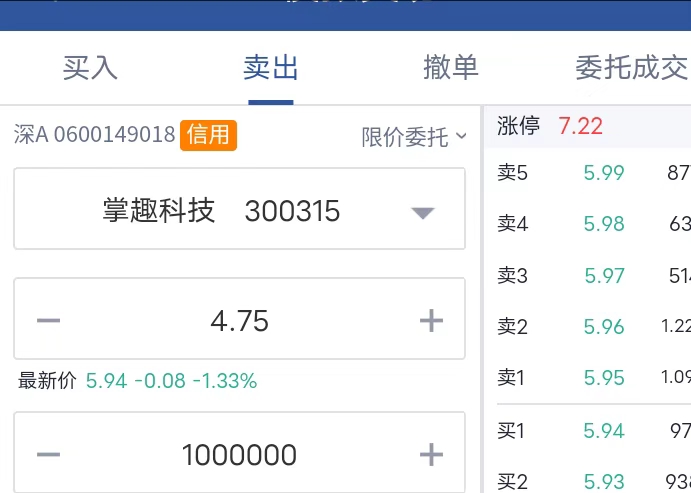Click the 掌趣科技 300315 stock field
Viewport: 691px width, 493px height.
coord(240,208)
